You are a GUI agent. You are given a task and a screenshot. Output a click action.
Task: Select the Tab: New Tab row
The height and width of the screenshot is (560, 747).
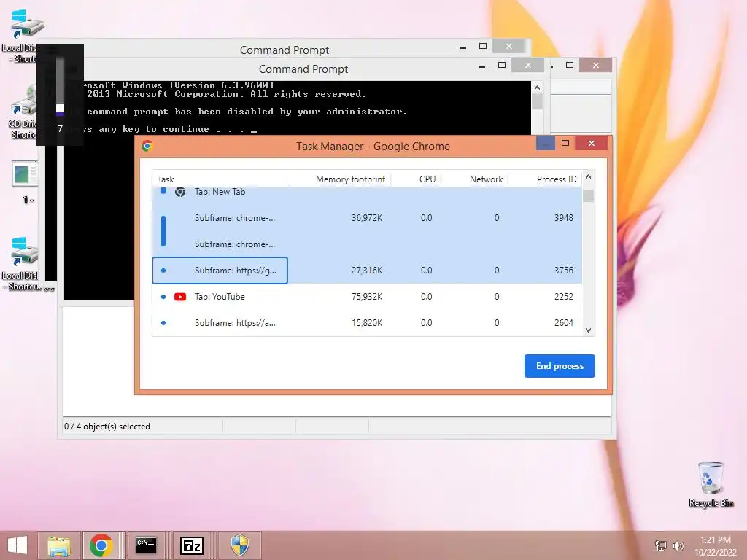pyautogui.click(x=367, y=192)
